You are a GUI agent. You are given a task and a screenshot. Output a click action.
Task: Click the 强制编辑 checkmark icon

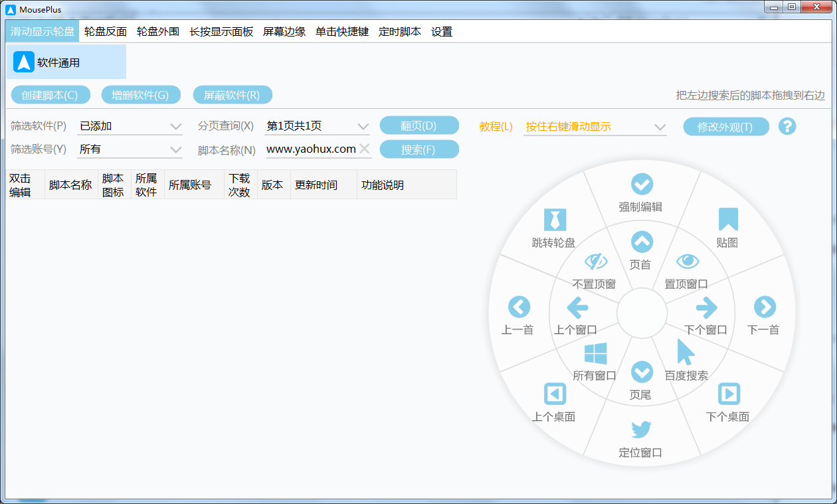pyautogui.click(x=641, y=184)
